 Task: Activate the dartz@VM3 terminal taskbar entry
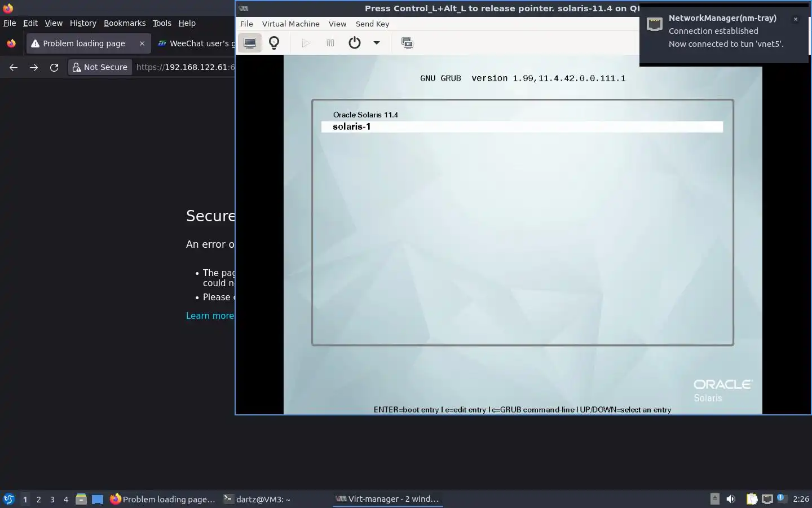[257, 499]
